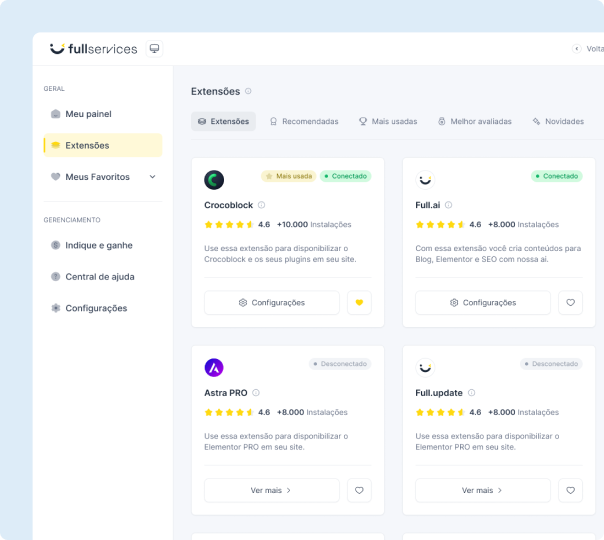Click the info icon next to Extensões heading

pyautogui.click(x=248, y=91)
